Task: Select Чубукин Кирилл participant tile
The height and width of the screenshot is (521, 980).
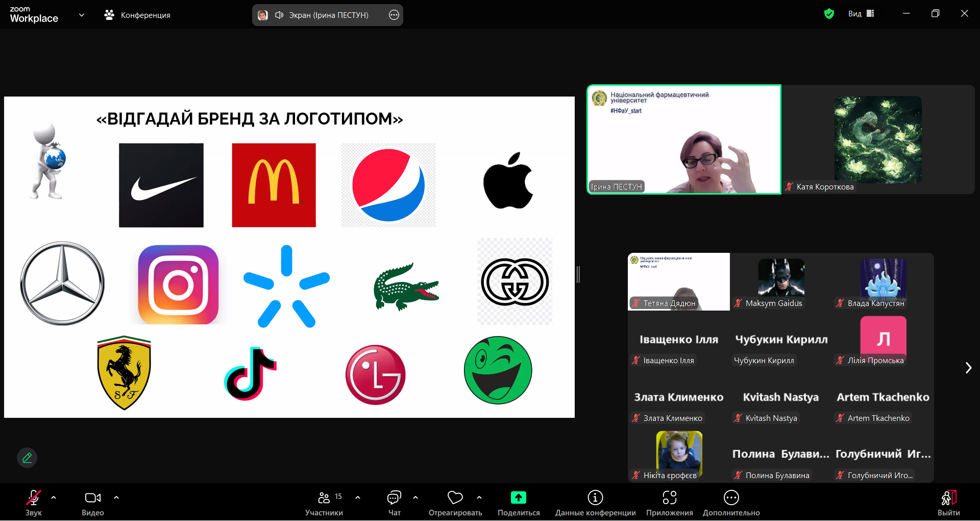Action: tap(781, 339)
